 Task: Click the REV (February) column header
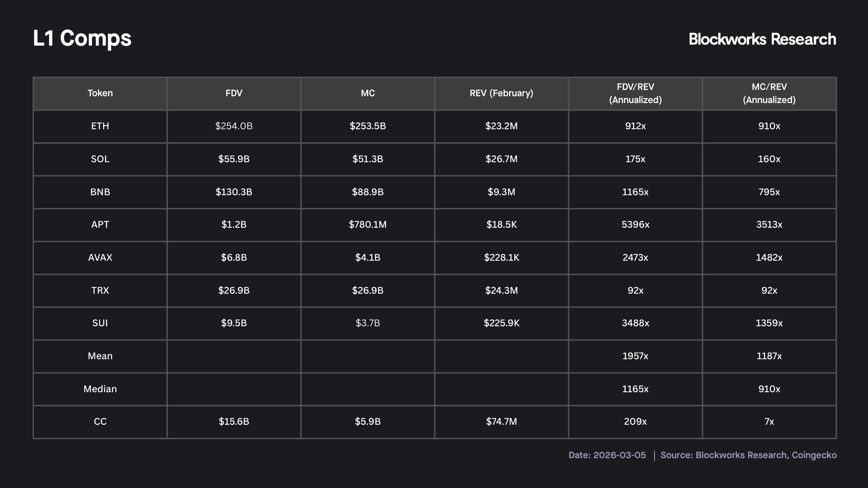point(501,94)
